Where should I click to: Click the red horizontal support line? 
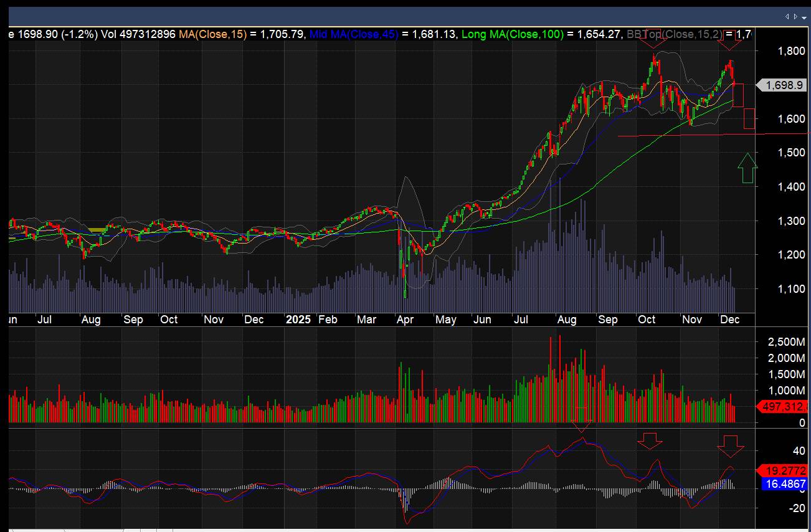(685, 135)
